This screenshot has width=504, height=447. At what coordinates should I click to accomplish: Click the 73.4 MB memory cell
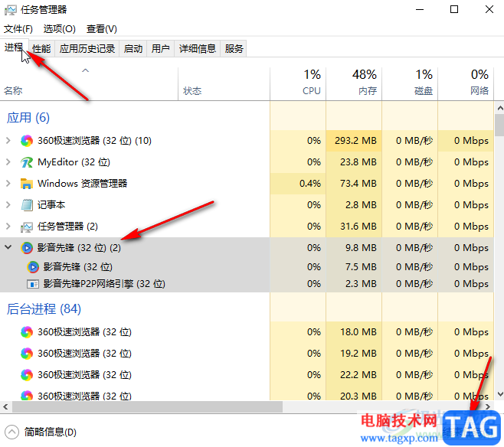[354, 184]
